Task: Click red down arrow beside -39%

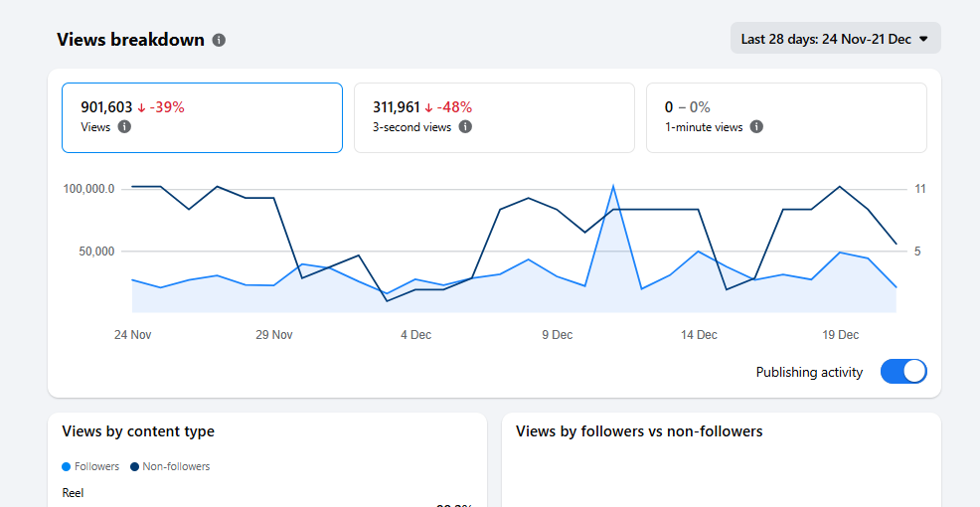Action: coord(142,107)
